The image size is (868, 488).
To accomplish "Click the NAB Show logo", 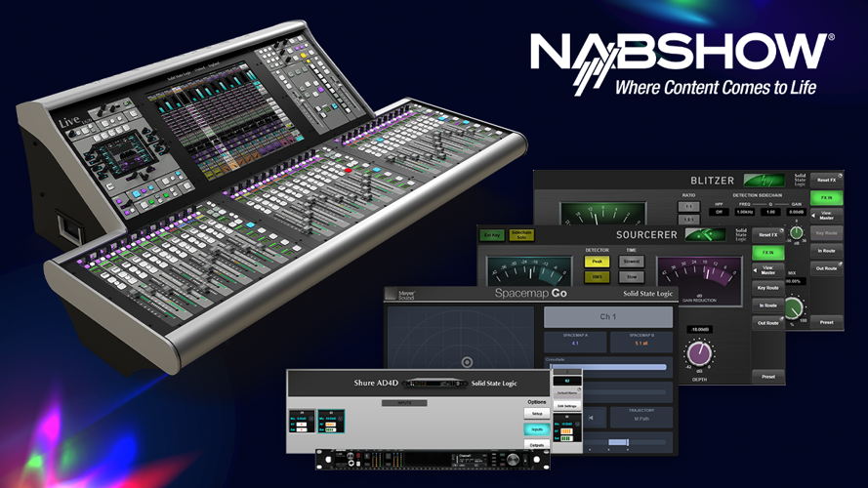I will point(682,62).
